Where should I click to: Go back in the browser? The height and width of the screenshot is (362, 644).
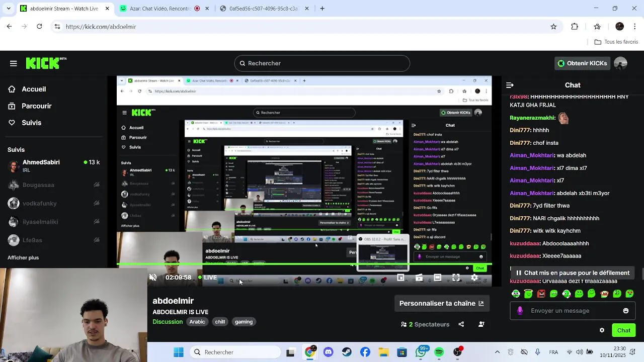point(9,27)
